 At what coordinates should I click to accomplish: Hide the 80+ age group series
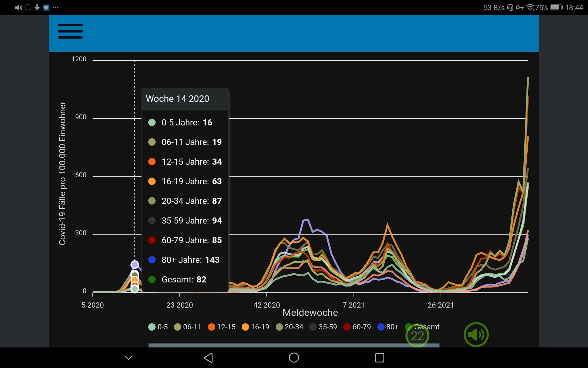point(388,327)
